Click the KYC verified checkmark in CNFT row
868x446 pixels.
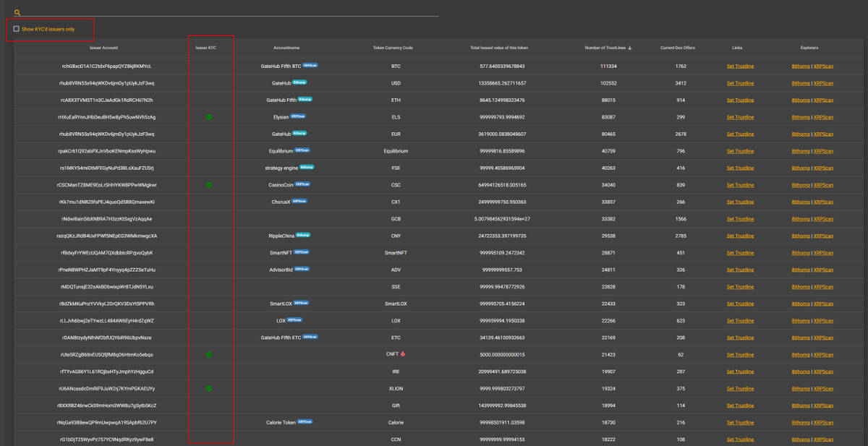[208, 355]
